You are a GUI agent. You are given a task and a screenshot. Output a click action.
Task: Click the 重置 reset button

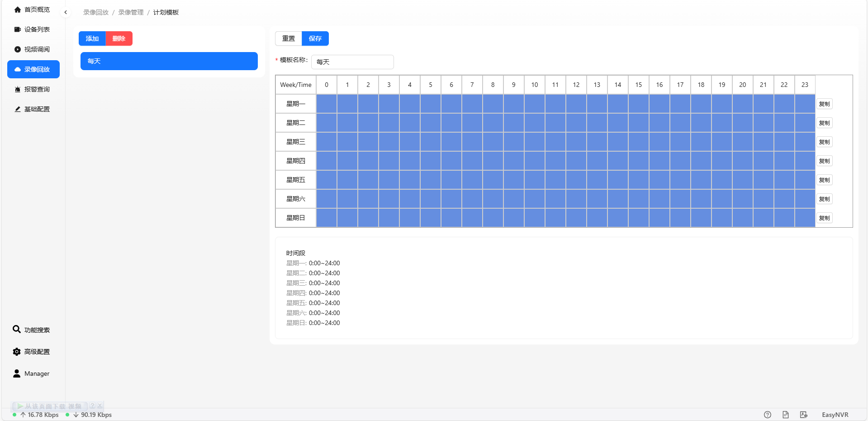(x=289, y=38)
